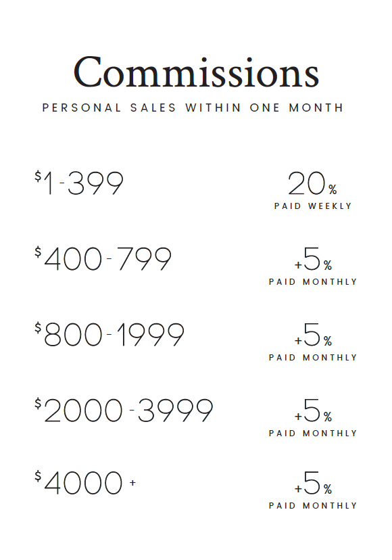Click the $400-799 sales tier

coord(103,258)
